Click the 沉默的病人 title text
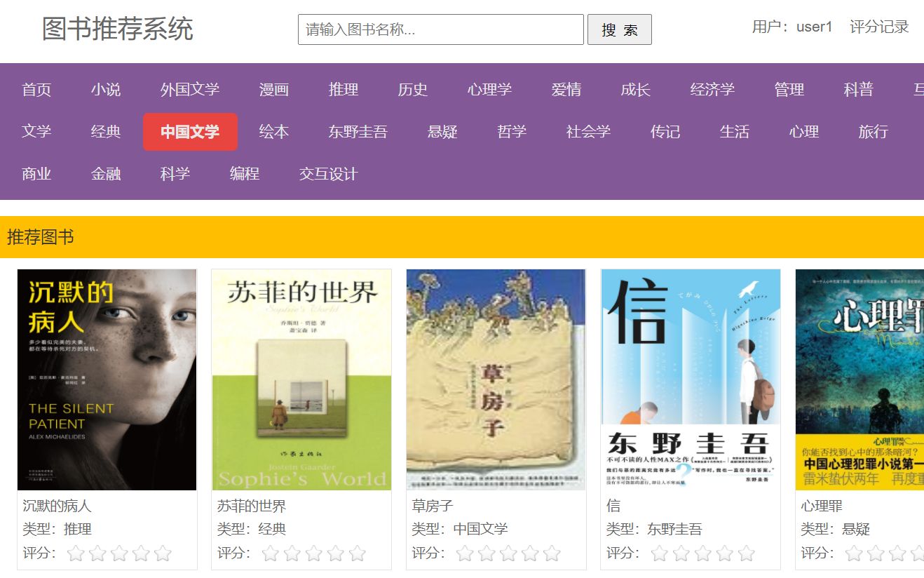The width and height of the screenshot is (924, 578). 57,506
